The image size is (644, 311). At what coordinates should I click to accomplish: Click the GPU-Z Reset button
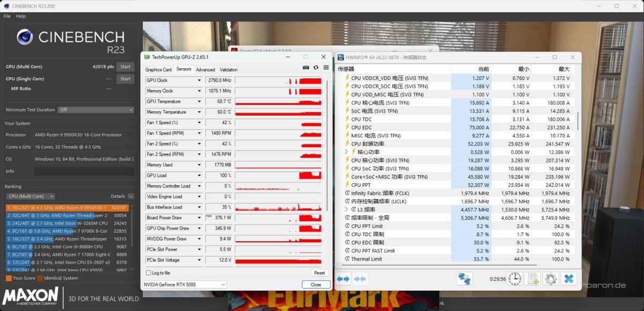tap(319, 273)
